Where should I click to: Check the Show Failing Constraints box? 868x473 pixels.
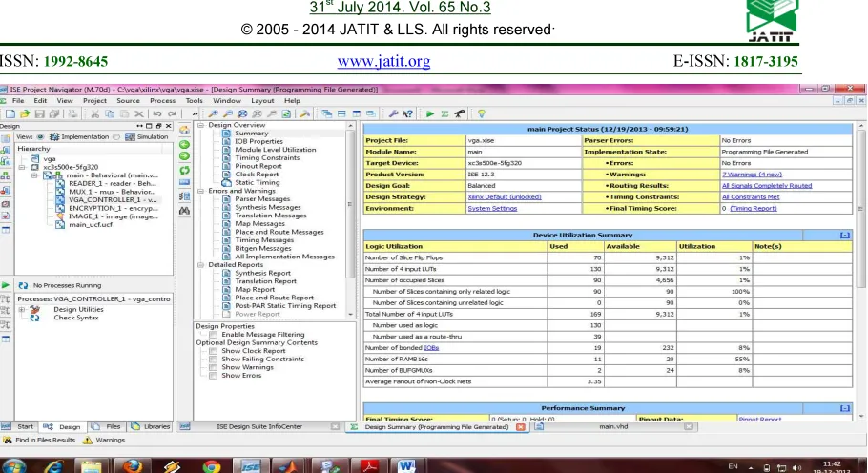[x=213, y=359]
